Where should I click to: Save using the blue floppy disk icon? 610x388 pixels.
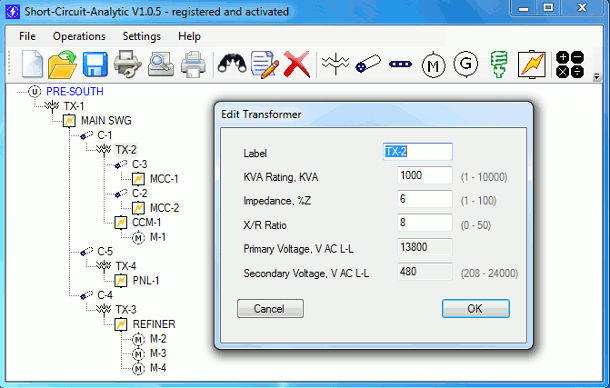point(95,64)
